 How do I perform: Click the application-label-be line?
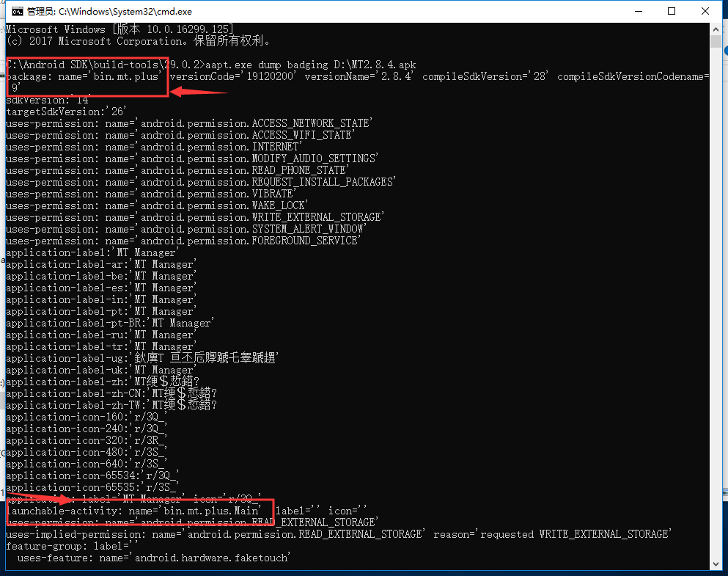point(101,276)
